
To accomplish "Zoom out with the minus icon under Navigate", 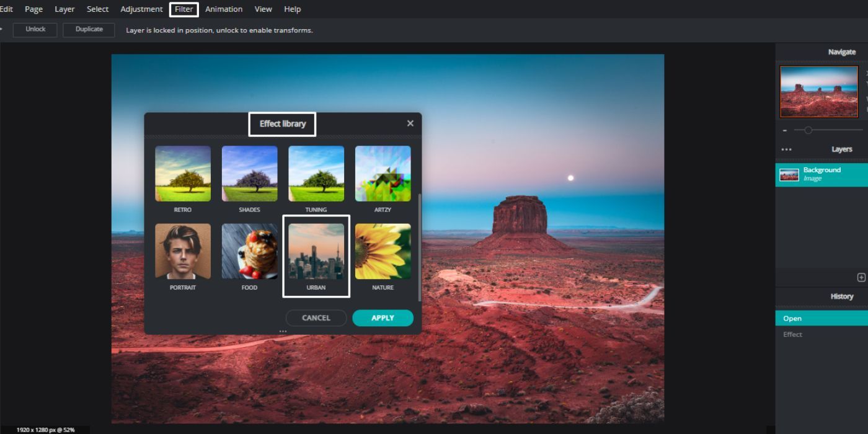I will coord(784,130).
